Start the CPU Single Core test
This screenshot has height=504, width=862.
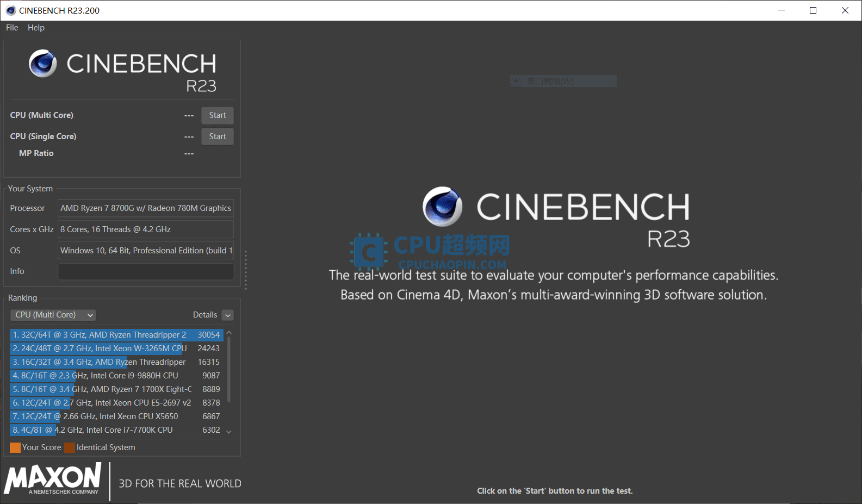(x=218, y=136)
